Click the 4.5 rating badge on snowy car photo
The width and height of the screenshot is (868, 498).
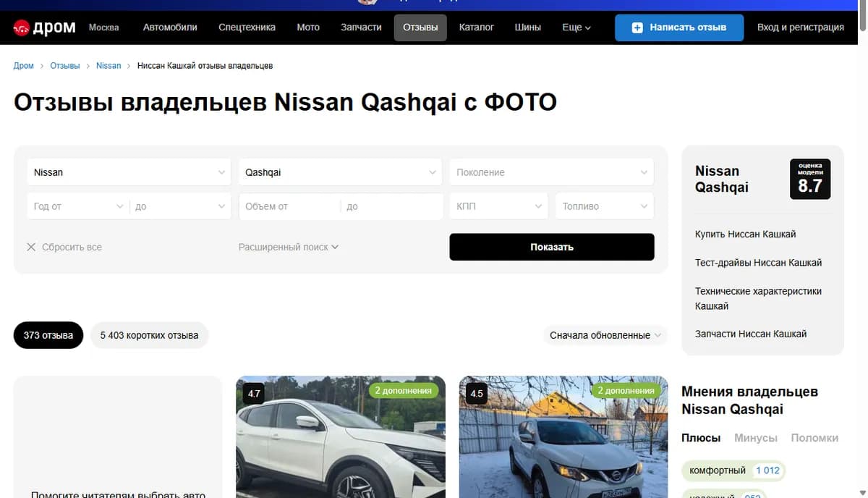pos(477,394)
